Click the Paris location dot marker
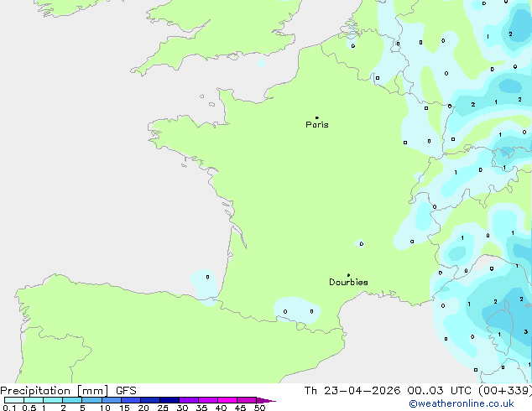 pos(317,117)
